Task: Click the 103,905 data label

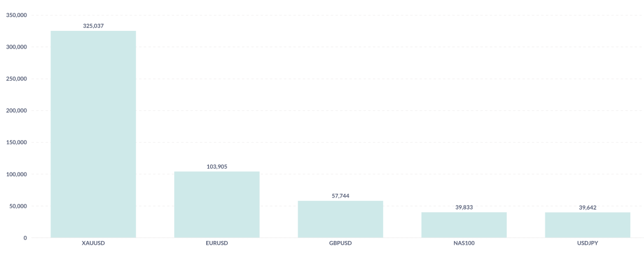Action: [x=217, y=167]
